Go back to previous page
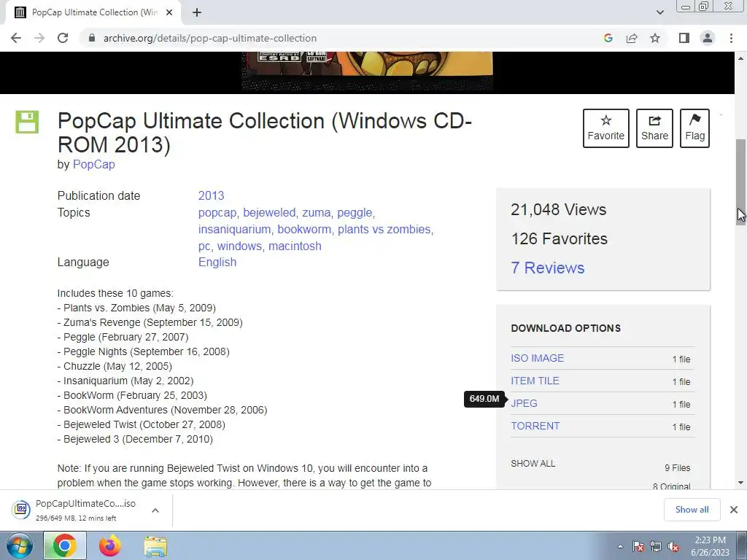This screenshot has width=747, height=560. (16, 38)
